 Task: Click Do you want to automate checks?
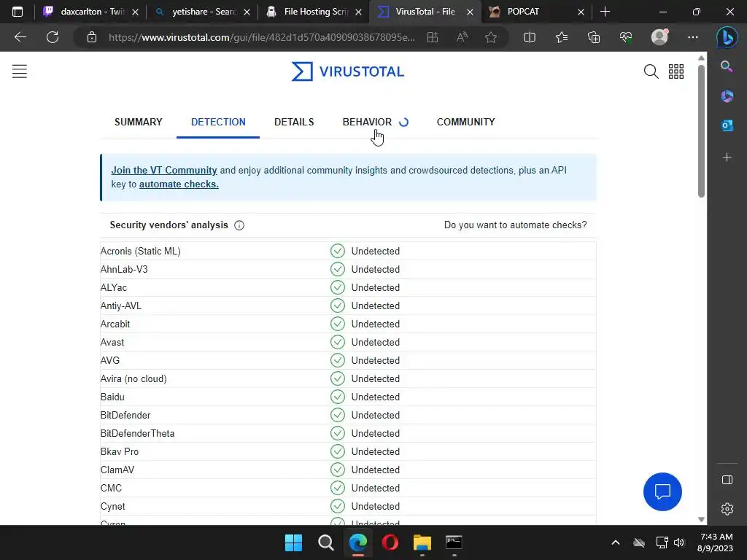[516, 225]
